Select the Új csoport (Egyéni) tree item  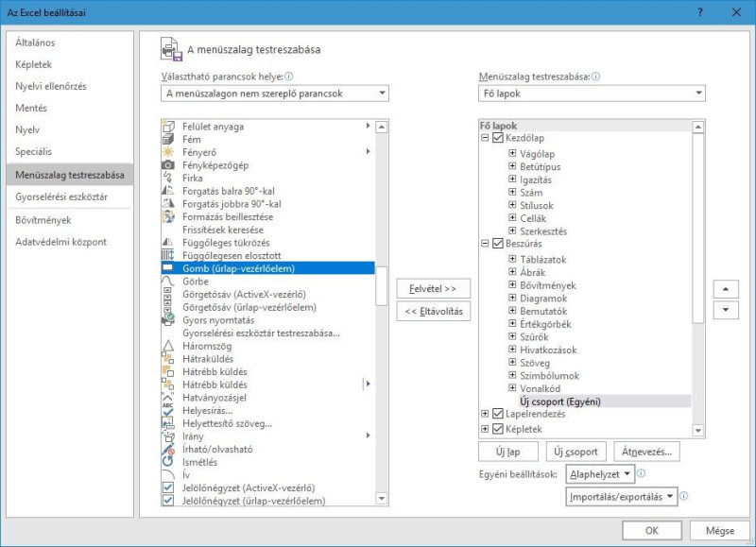[560, 402]
